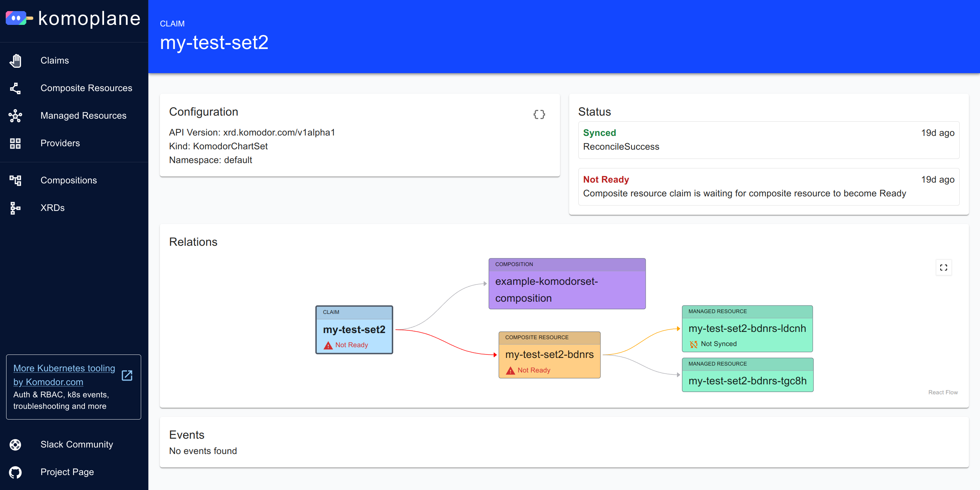
Task: Click the Claims hand icon
Action: 15,60
